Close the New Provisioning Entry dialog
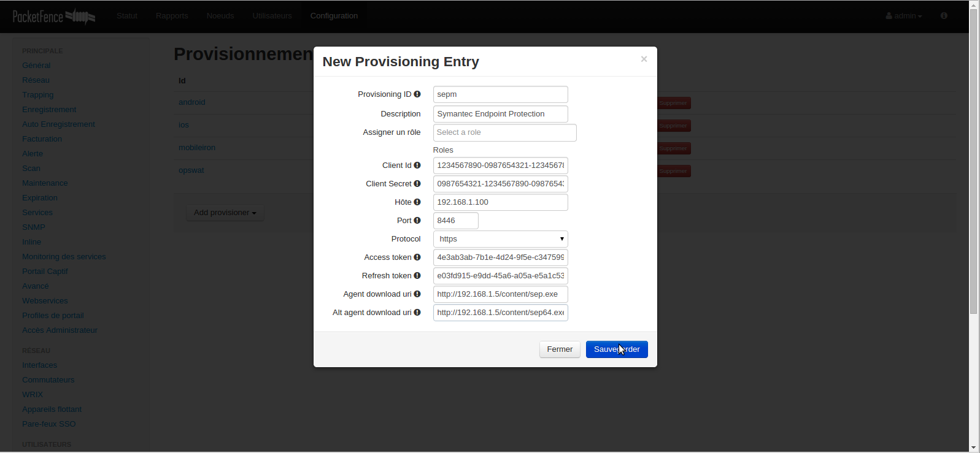 [644, 59]
